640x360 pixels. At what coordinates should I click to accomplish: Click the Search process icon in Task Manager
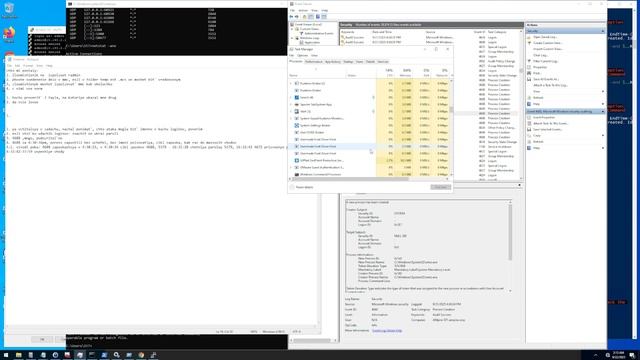(x=297, y=98)
